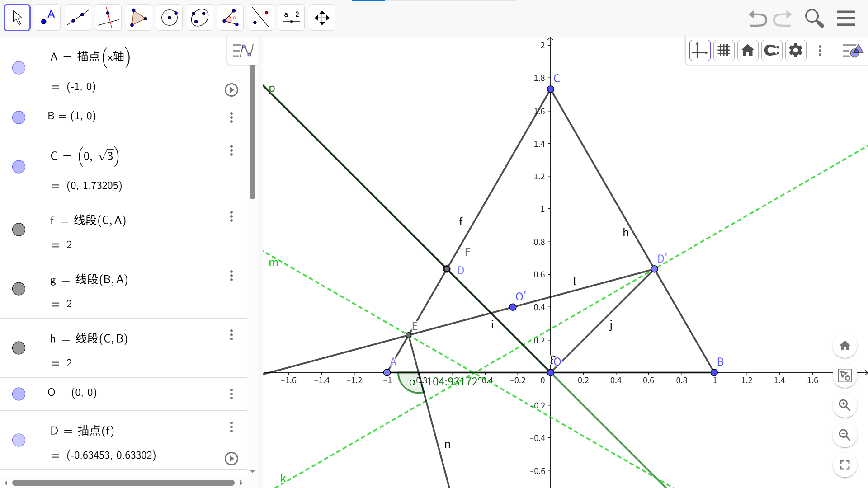
Task: Select point A on the graph
Action: click(x=387, y=373)
